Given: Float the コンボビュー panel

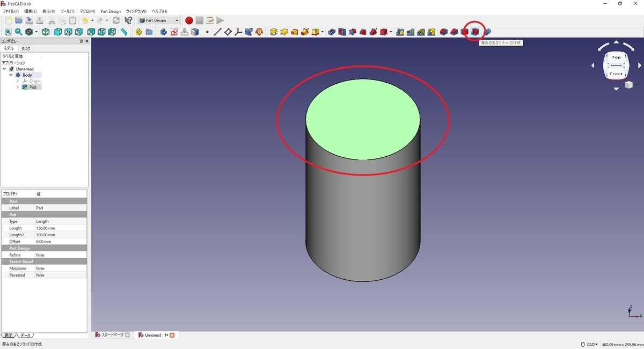Looking at the screenshot, I should pos(81,41).
